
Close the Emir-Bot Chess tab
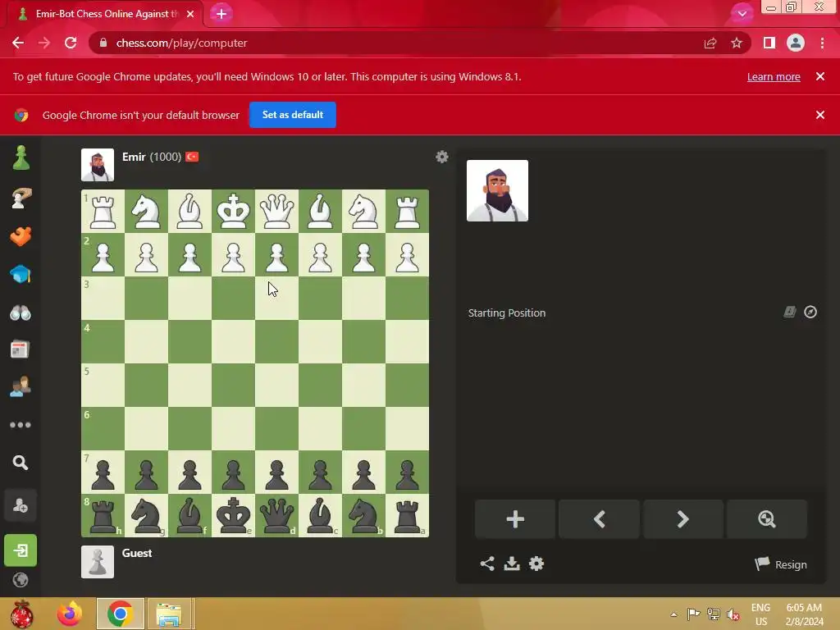click(190, 14)
